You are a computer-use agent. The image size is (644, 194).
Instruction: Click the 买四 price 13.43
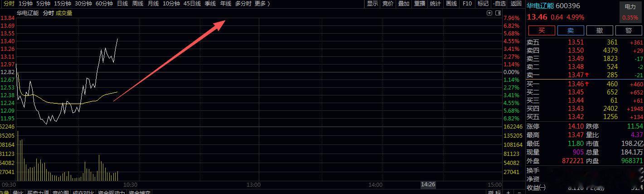tap(576, 109)
